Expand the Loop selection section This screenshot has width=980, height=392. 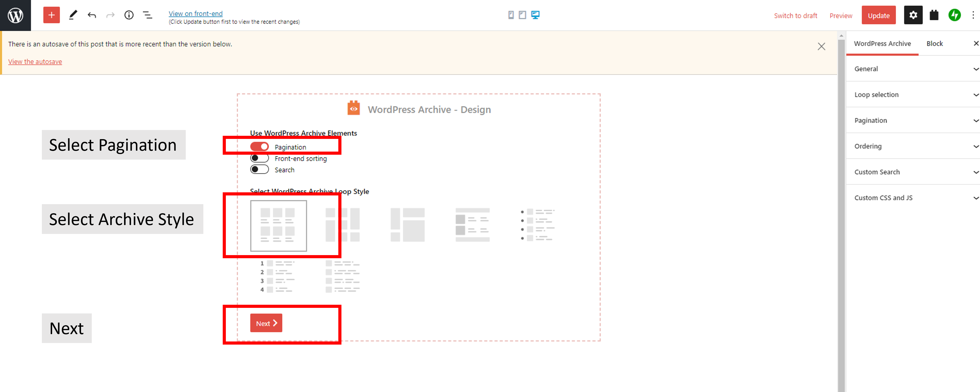tap(913, 95)
